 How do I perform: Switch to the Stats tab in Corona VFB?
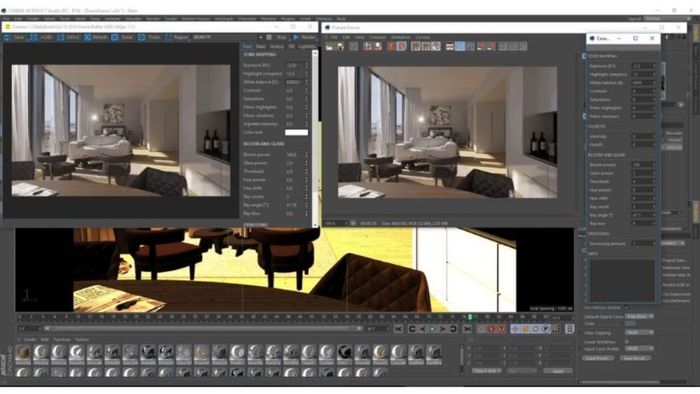(261, 46)
